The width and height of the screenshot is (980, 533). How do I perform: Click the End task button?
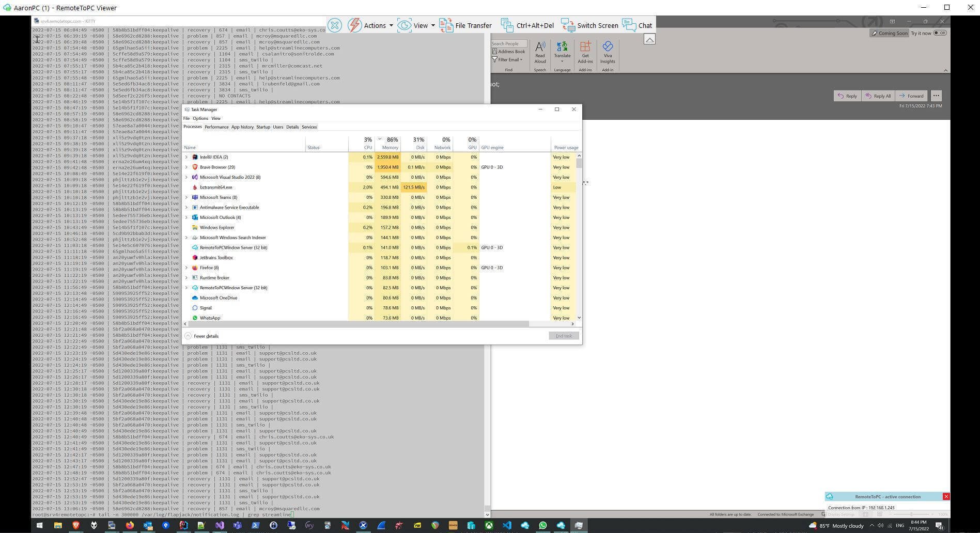pyautogui.click(x=563, y=336)
